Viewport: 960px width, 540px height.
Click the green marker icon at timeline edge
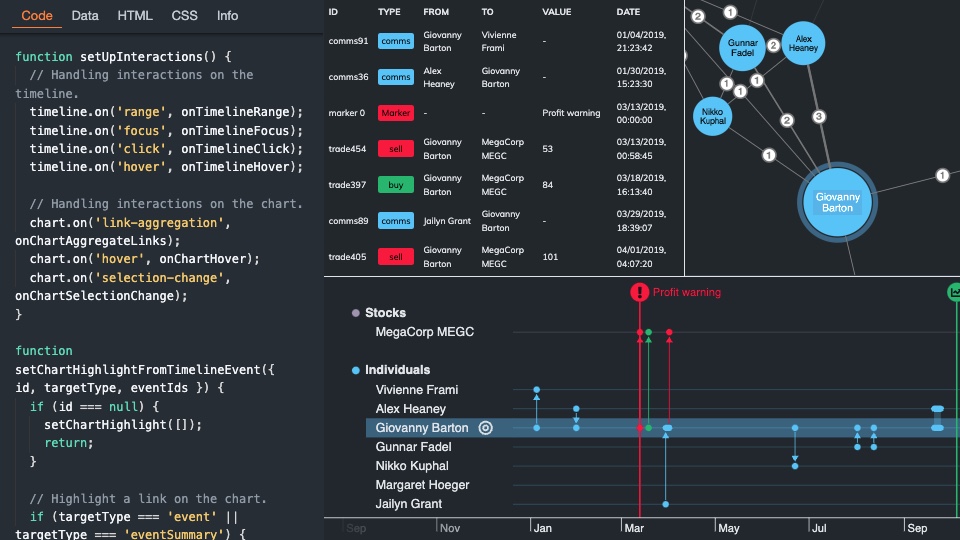pyautogui.click(x=954, y=292)
